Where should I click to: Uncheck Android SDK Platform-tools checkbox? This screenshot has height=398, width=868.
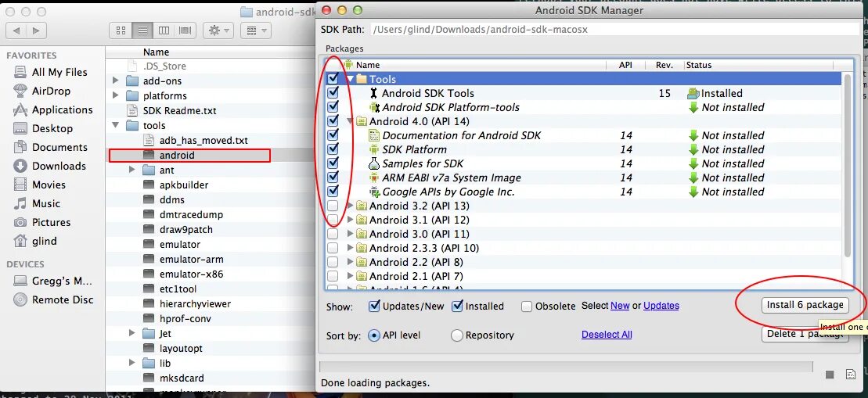coord(333,107)
